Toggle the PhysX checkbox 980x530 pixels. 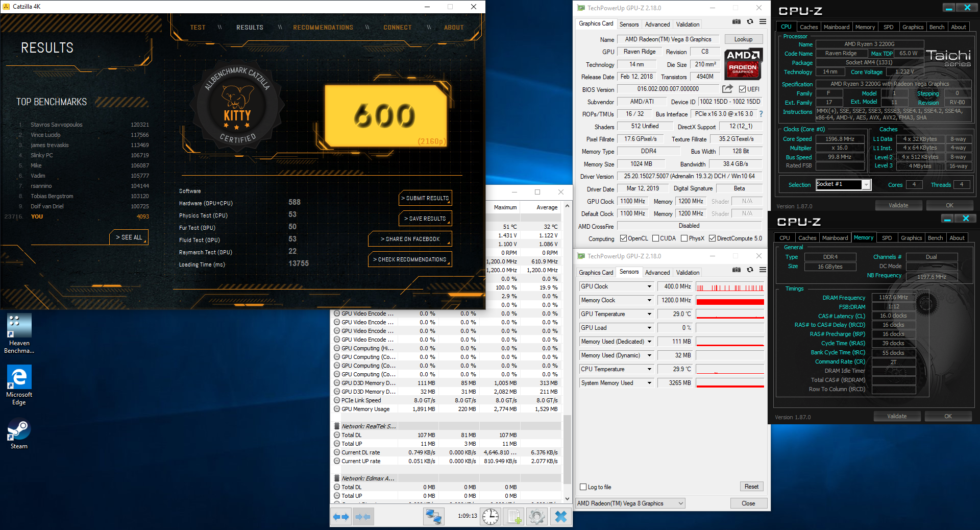coord(684,238)
